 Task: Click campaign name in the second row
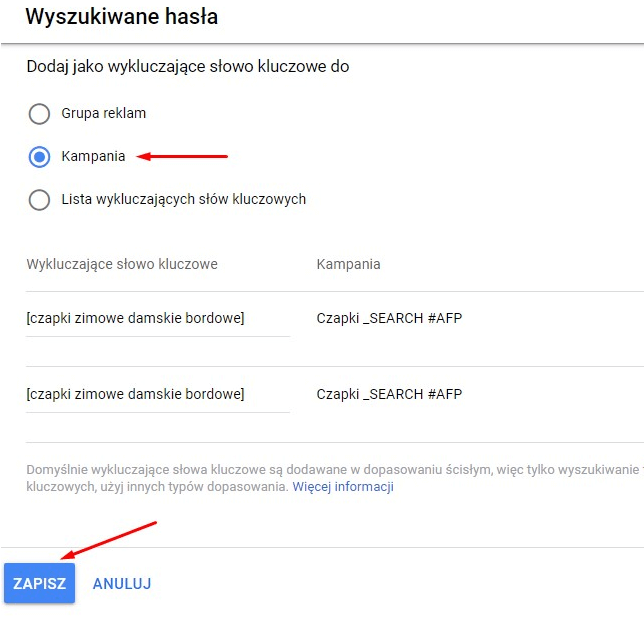[389, 394]
